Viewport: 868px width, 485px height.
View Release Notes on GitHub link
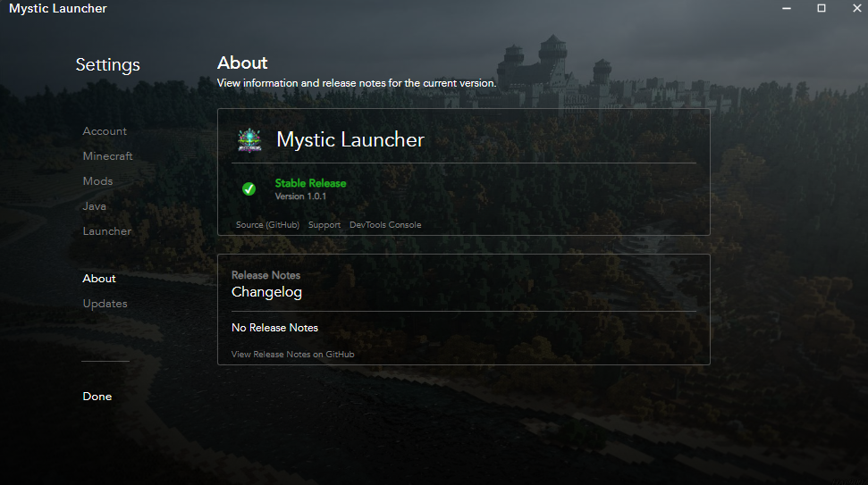(293, 354)
